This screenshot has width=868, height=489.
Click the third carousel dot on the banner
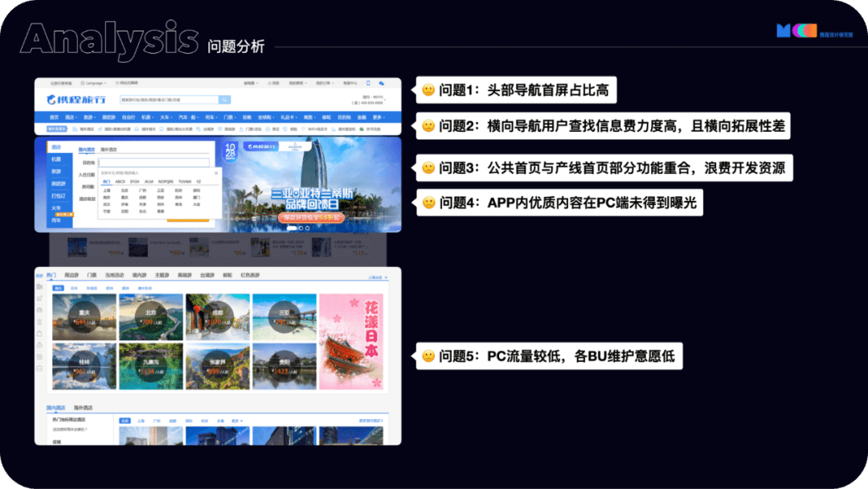tap(308, 228)
